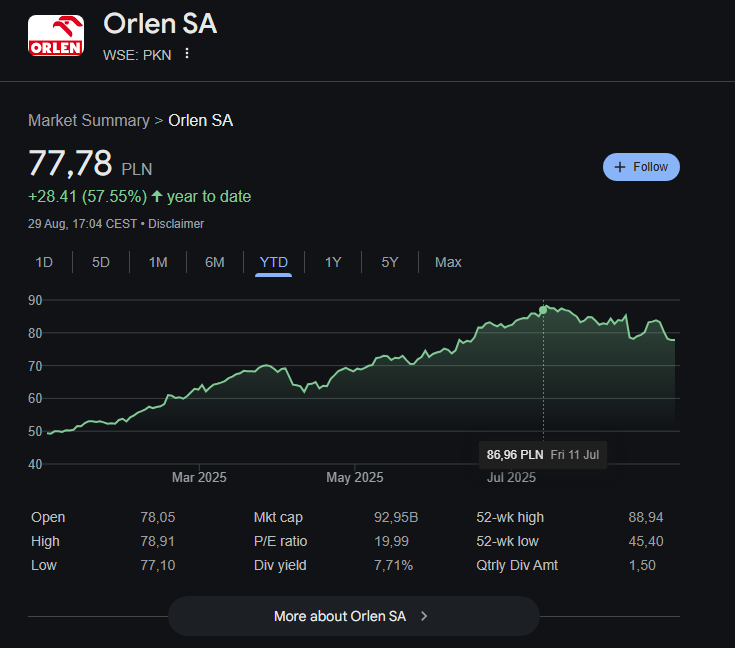Open the three-dot menu beside WSE: PKN

(x=187, y=54)
